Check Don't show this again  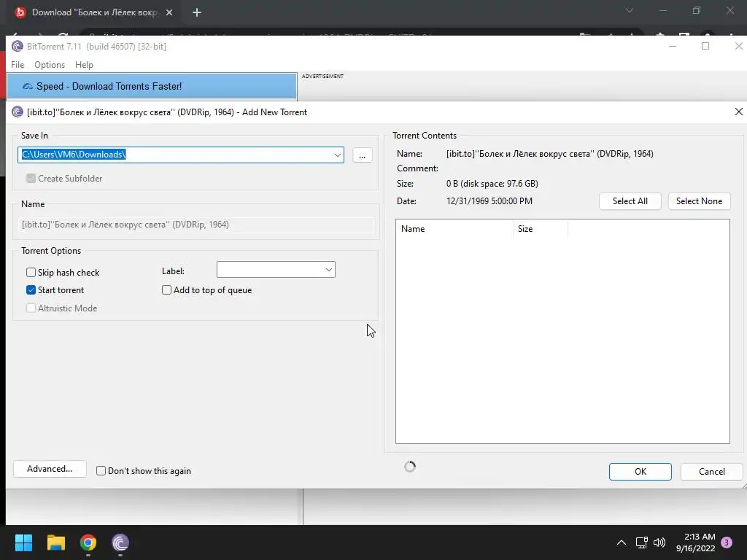[101, 471]
